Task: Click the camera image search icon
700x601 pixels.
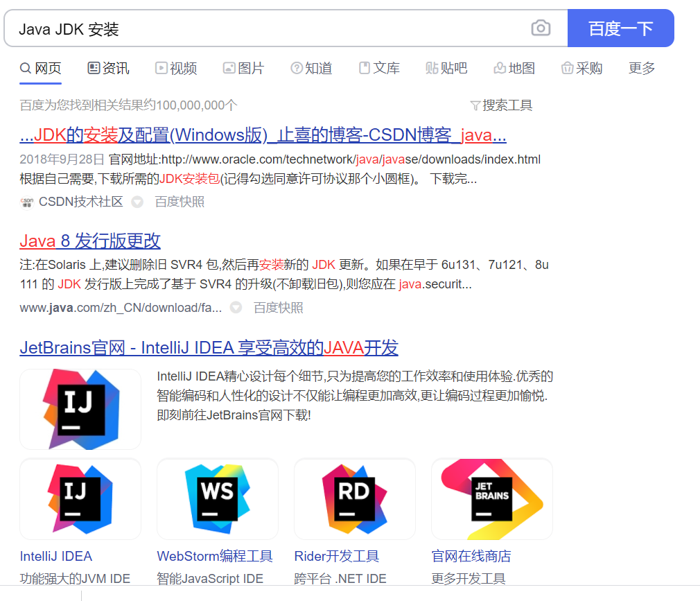Action: tap(541, 28)
